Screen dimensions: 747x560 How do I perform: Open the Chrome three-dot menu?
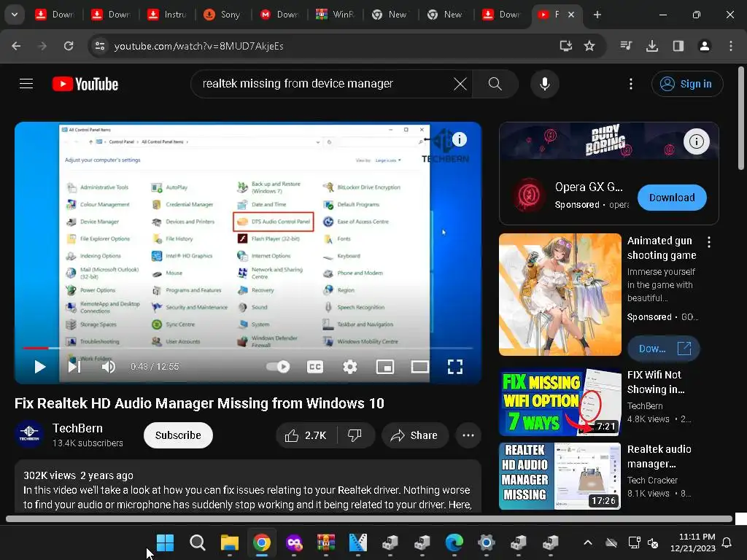730,46
